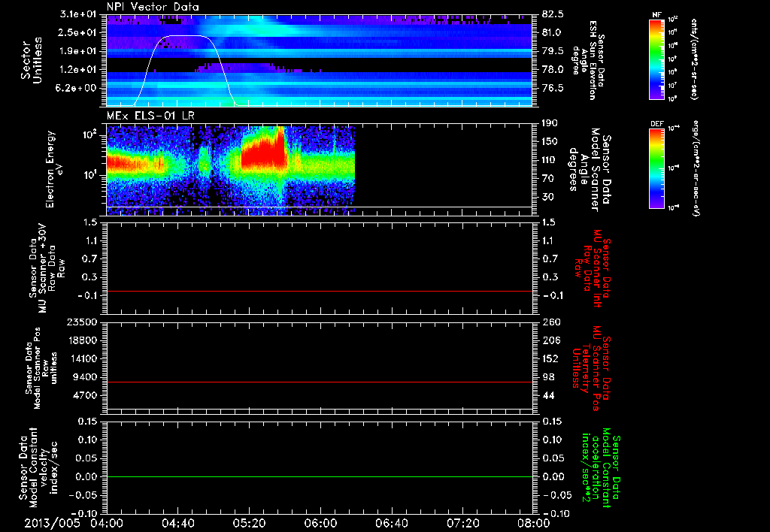The height and width of the screenshot is (532, 770).
Task: Click the 260 telemetry tick label
Action: click(550, 322)
